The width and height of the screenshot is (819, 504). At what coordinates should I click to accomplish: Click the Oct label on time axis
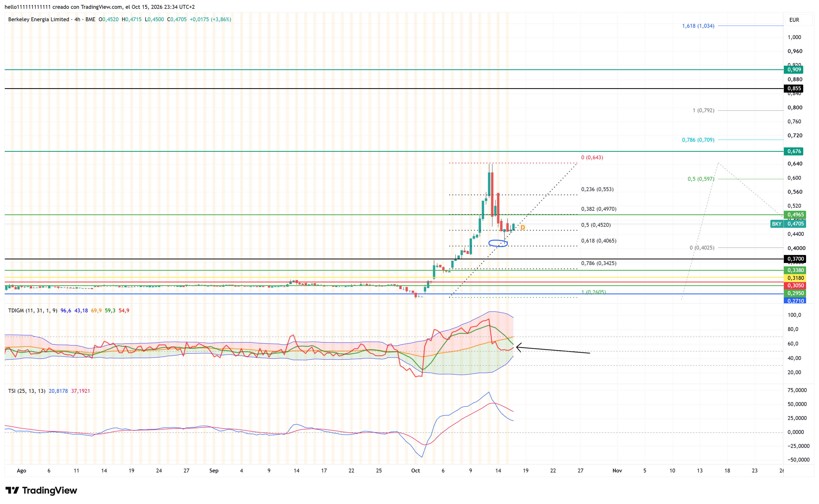click(x=415, y=470)
